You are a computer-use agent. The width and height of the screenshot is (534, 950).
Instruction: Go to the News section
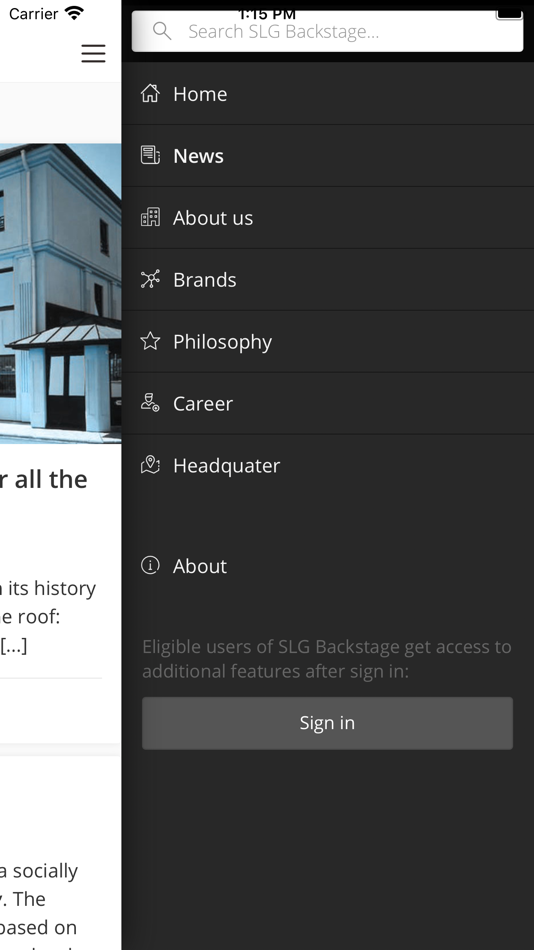click(328, 156)
